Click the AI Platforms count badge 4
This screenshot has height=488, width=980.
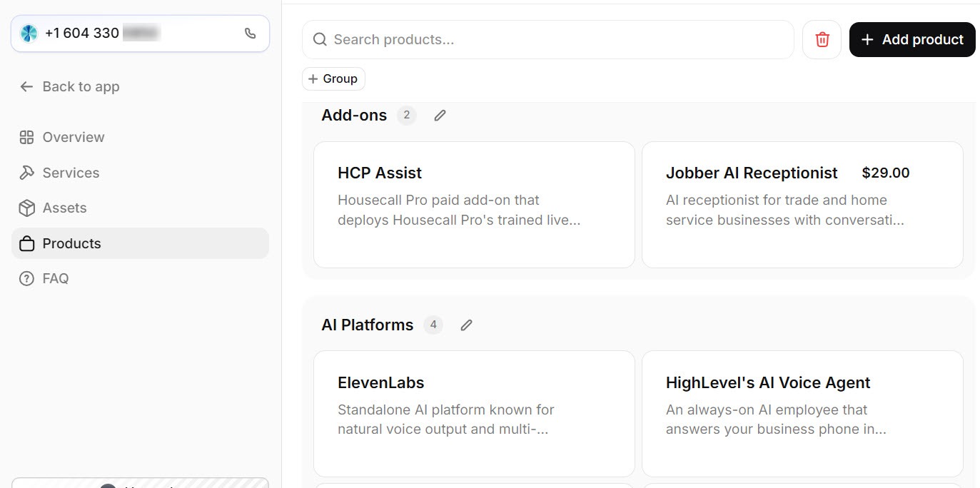tap(433, 325)
